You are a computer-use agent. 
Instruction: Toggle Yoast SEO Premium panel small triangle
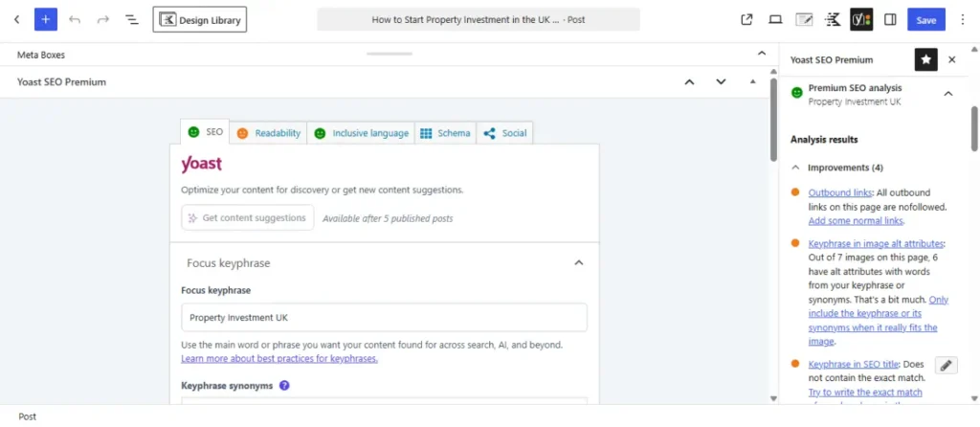coord(752,81)
